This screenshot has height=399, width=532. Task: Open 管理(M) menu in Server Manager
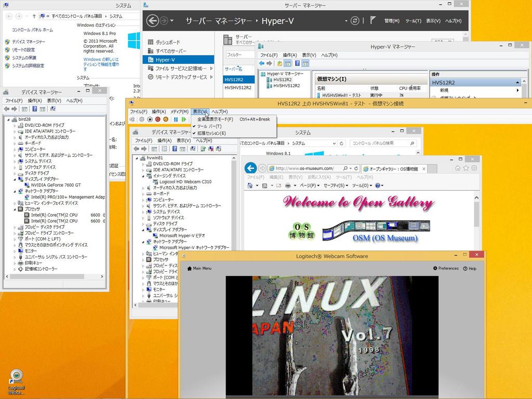(392, 21)
